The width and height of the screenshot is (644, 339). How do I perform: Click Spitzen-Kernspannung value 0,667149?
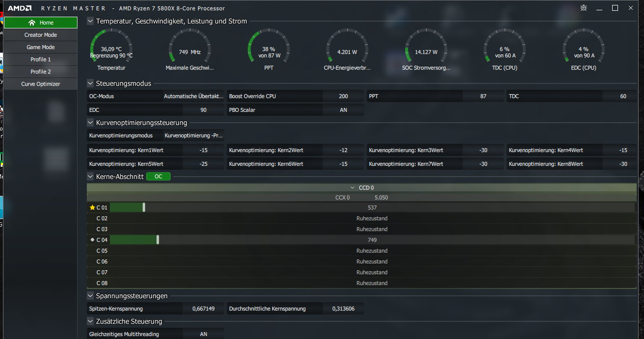point(204,309)
